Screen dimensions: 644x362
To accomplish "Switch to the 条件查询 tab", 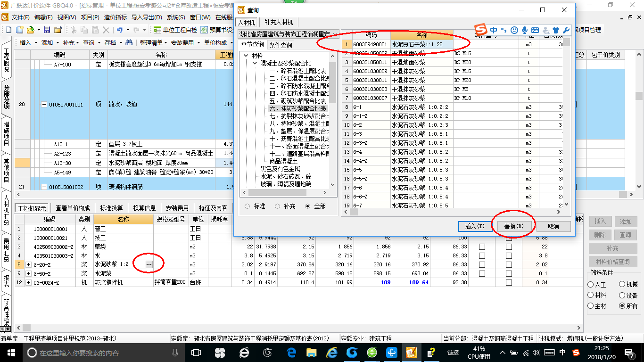I will (x=281, y=45).
